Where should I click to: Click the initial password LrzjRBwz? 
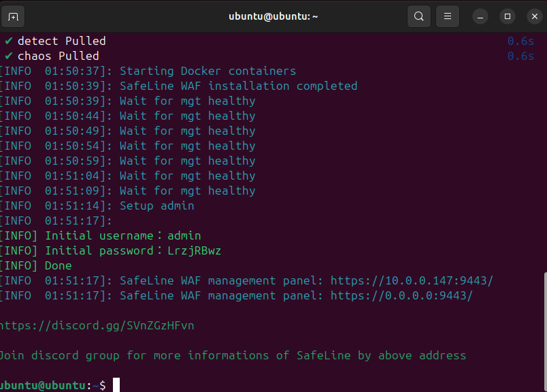point(195,251)
